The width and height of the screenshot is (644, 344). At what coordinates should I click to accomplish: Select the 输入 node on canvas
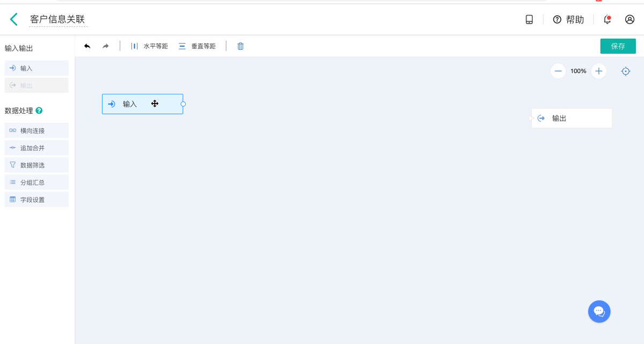142,104
